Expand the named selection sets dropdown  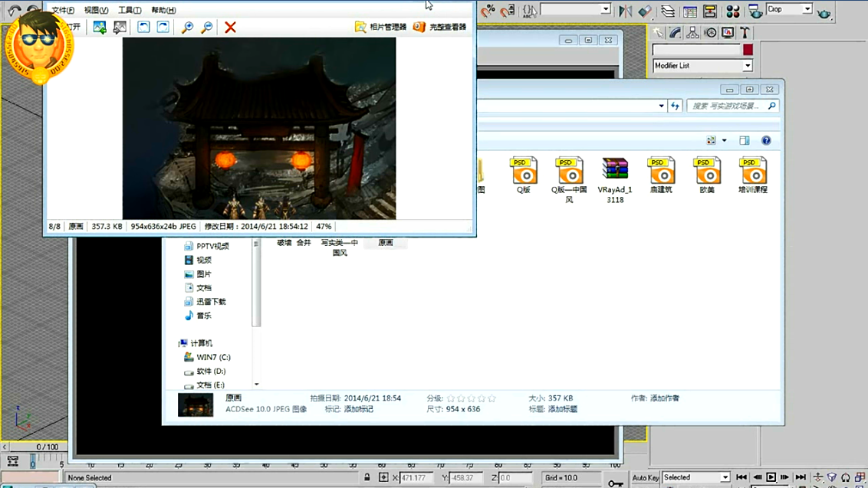coord(606,9)
